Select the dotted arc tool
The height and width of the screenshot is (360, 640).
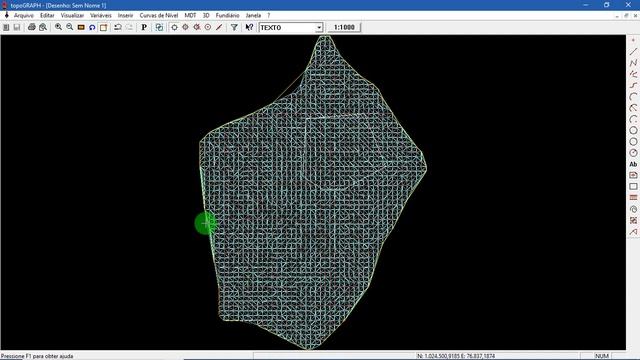(633, 119)
